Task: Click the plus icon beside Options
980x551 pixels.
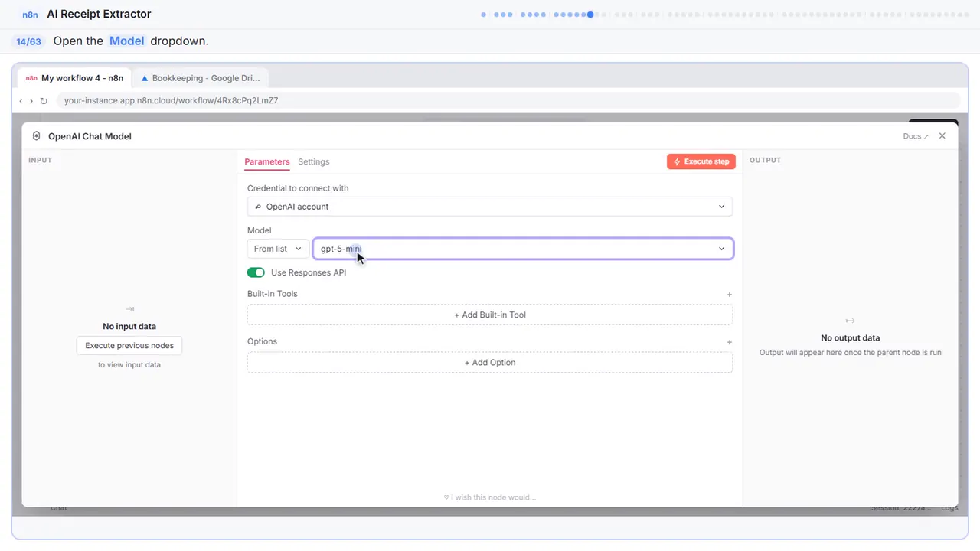Action: click(730, 342)
